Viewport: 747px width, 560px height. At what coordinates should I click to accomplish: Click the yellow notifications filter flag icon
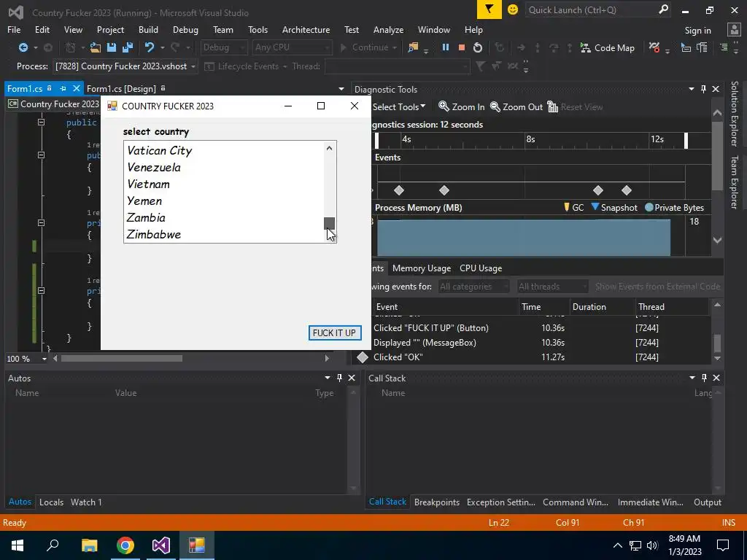489,9
